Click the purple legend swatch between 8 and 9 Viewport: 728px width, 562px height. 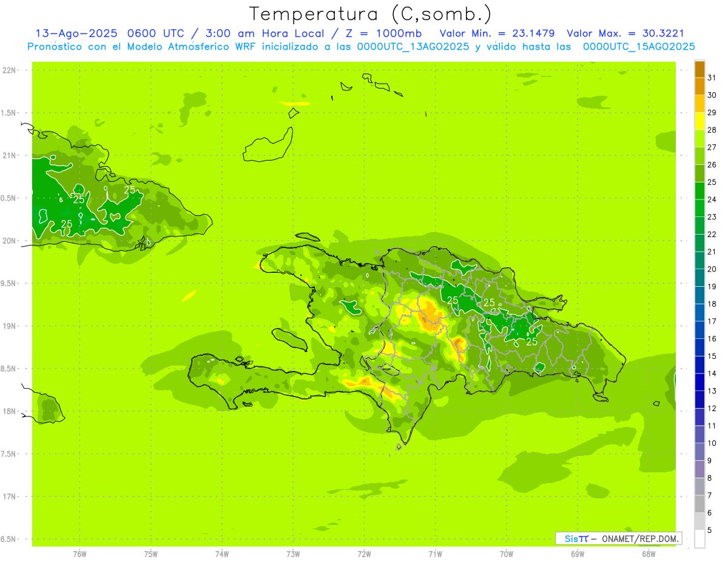(699, 469)
